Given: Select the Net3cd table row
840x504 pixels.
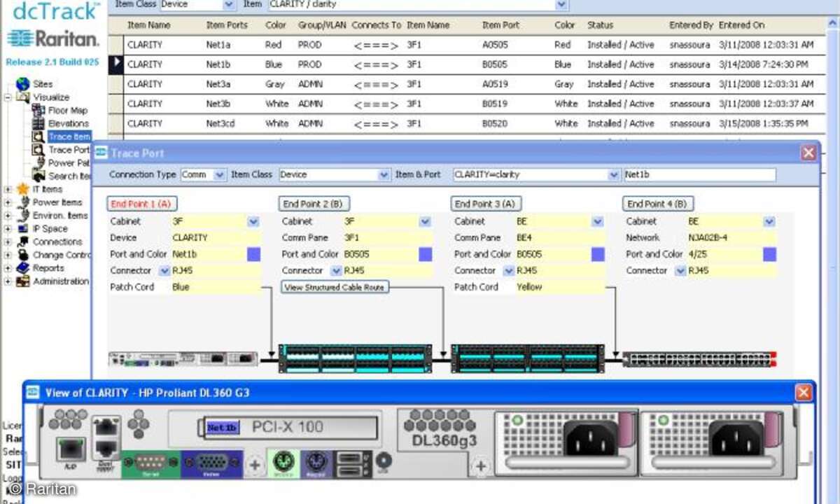Looking at the screenshot, I should 468,123.
